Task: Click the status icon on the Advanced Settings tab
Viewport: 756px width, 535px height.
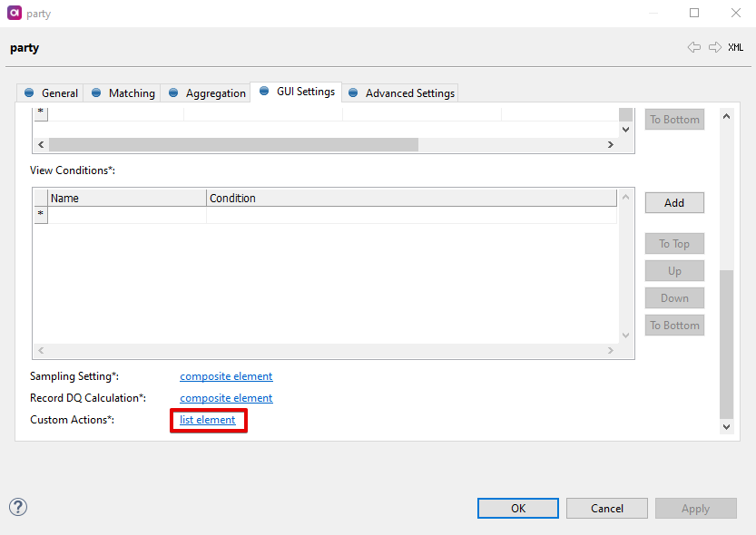Action: click(354, 92)
